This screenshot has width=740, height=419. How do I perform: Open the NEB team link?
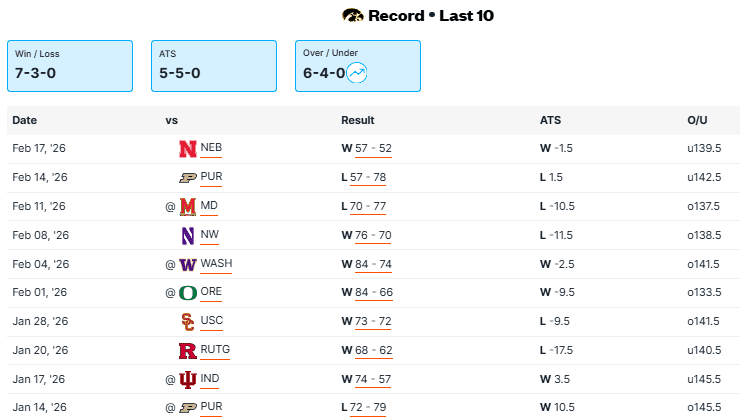[211, 149]
